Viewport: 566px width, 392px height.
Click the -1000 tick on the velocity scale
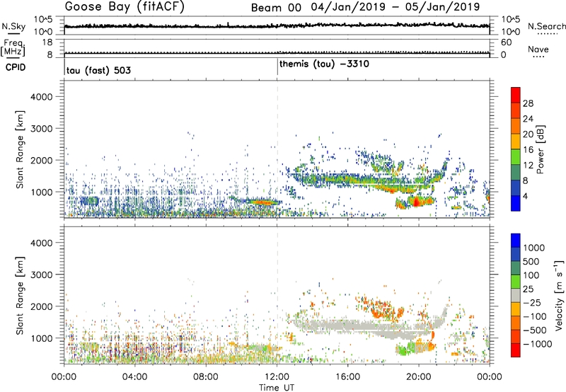click(x=538, y=344)
